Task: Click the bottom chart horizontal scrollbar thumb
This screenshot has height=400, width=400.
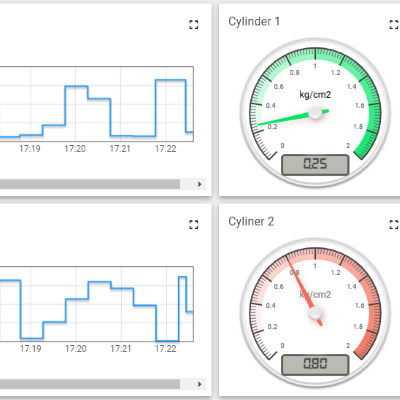Action: 90,384
